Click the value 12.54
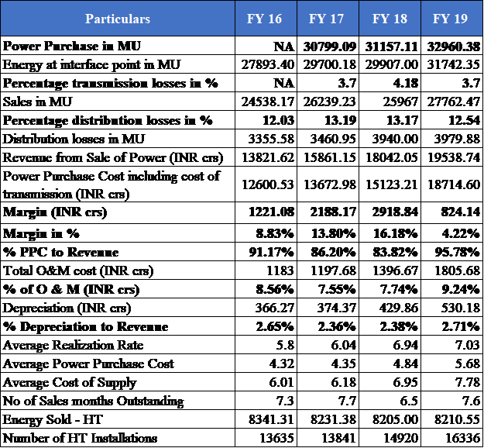The image size is (484, 448). coord(464,120)
